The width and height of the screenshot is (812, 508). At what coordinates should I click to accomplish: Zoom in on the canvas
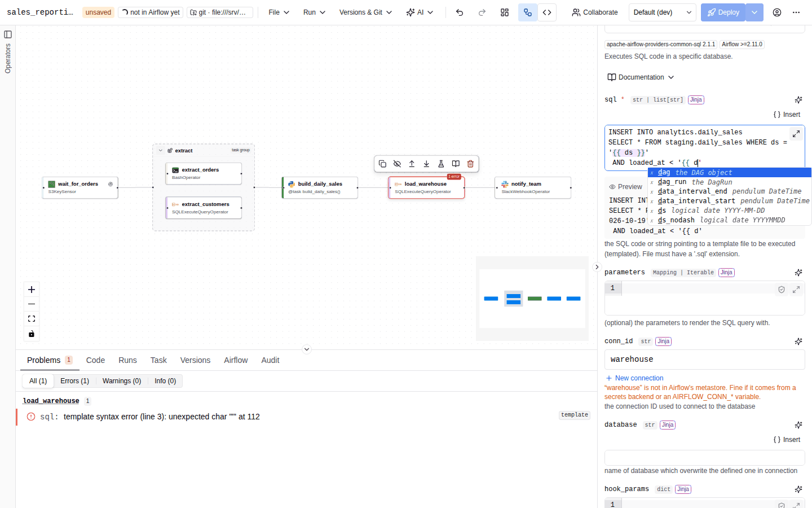[x=32, y=290]
